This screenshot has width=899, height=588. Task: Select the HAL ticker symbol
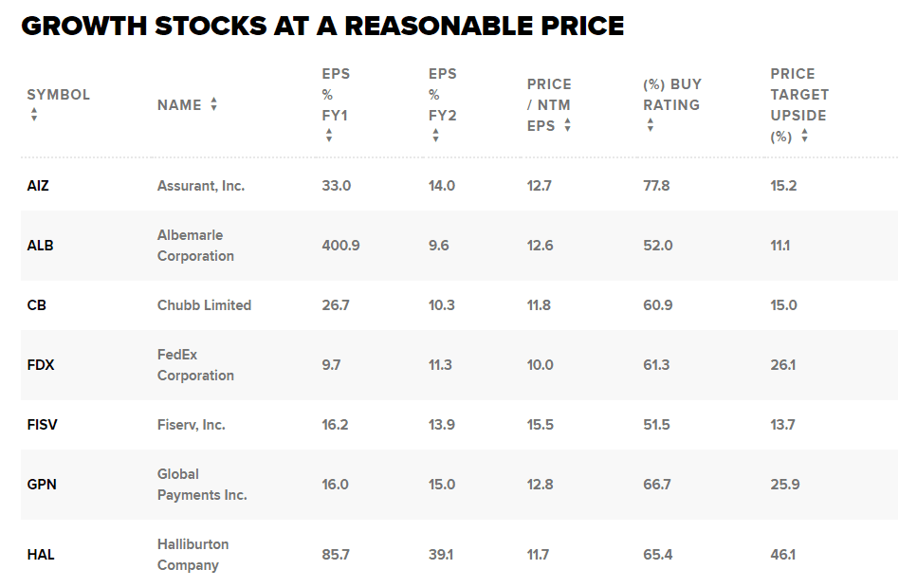[41, 555]
